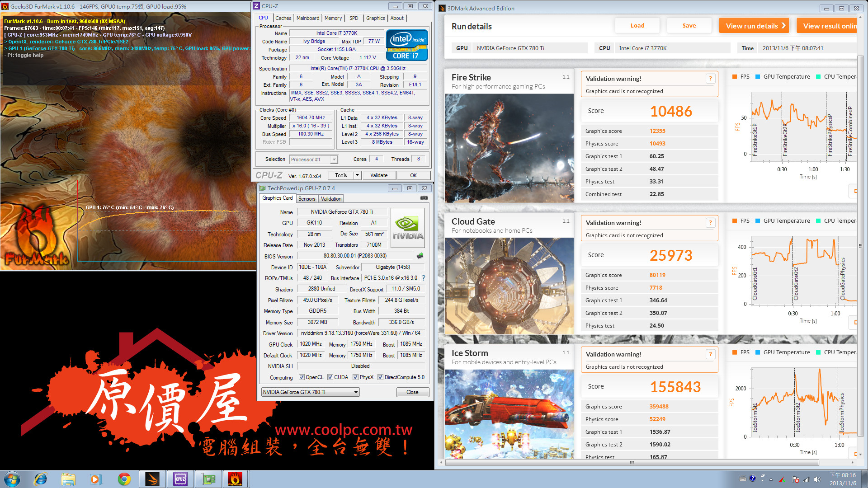Click View run details in 3DMark
This screenshot has width=868, height=488.
pyautogui.click(x=754, y=26)
